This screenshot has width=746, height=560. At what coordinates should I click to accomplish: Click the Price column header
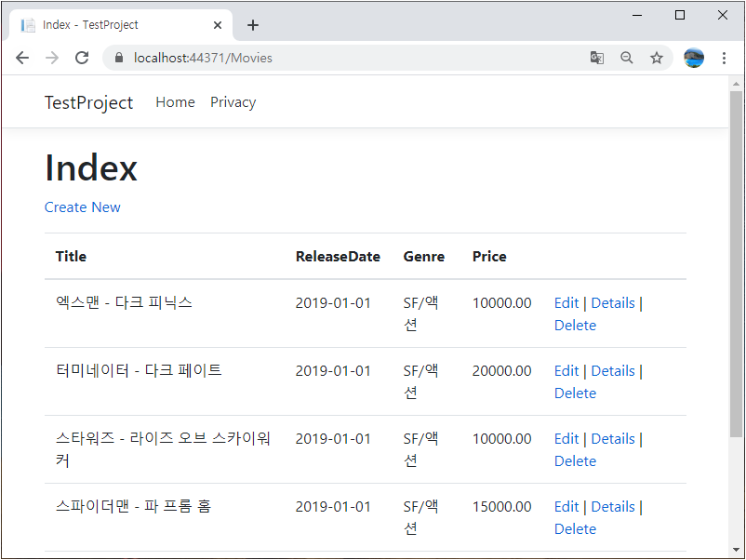tap(489, 257)
